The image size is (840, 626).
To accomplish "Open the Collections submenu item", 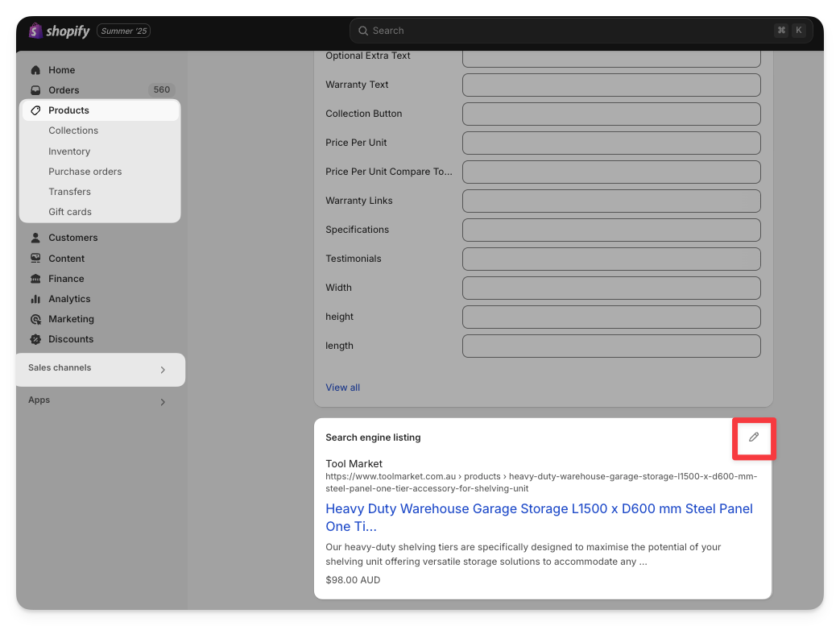I will coord(73,131).
